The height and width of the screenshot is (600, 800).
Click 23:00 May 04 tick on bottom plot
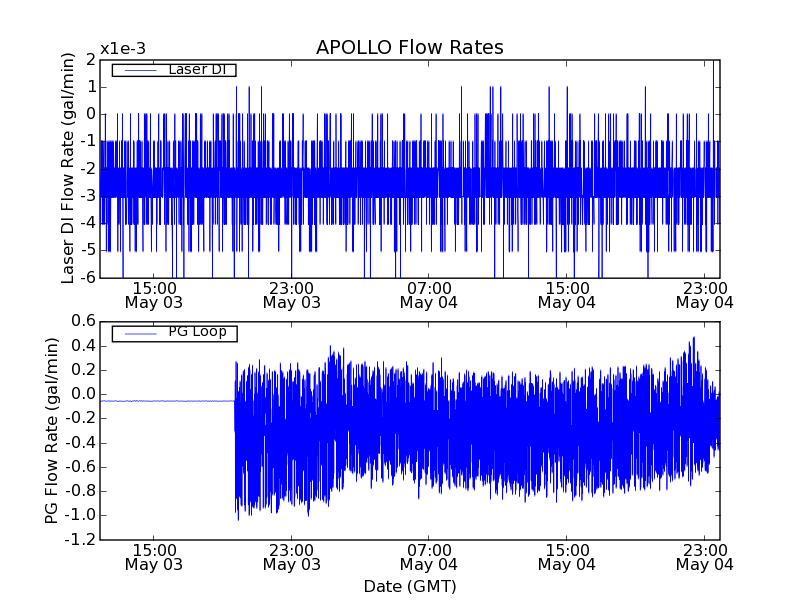704,557
